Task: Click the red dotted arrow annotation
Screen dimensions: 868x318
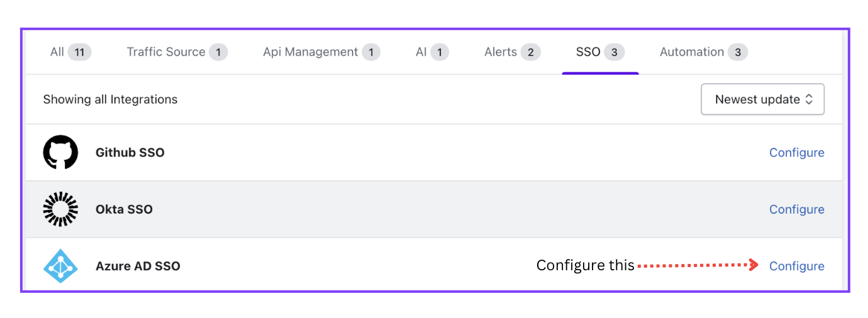Action: pos(698,266)
